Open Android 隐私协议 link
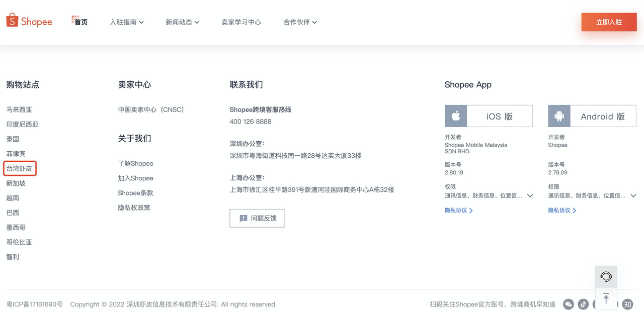The height and width of the screenshot is (319, 644). pyautogui.click(x=562, y=210)
